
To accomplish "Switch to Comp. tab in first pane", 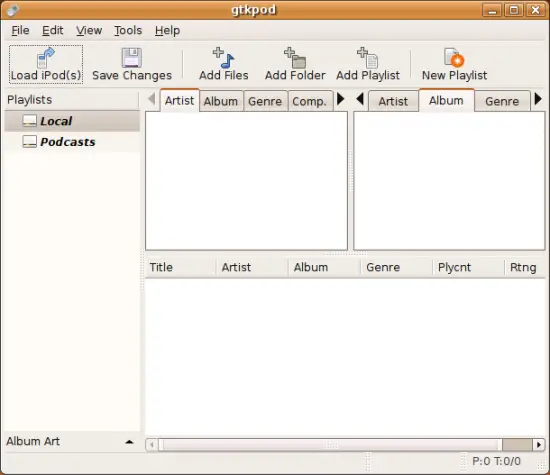I will coord(310,101).
